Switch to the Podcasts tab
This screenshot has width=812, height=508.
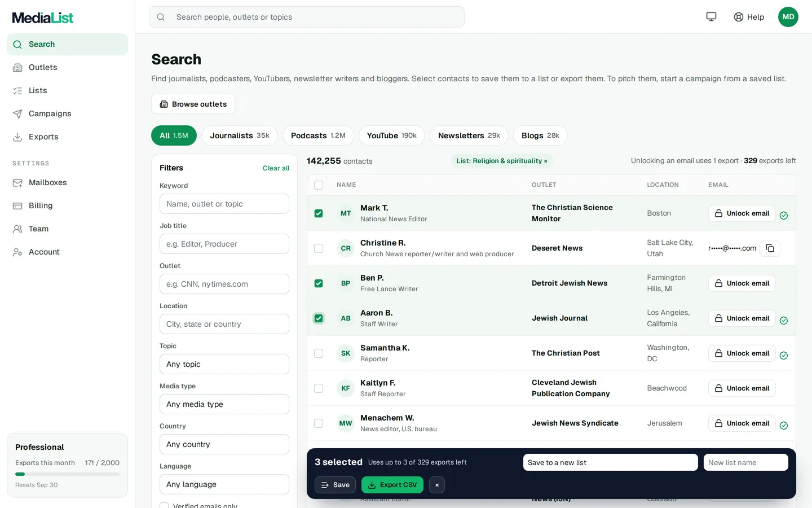318,135
